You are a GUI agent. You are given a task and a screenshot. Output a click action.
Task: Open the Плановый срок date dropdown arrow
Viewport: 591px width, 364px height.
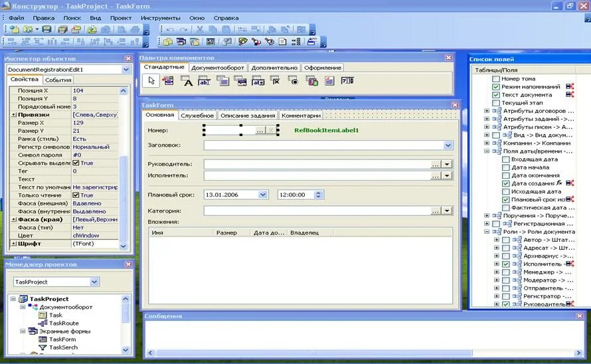263,195
